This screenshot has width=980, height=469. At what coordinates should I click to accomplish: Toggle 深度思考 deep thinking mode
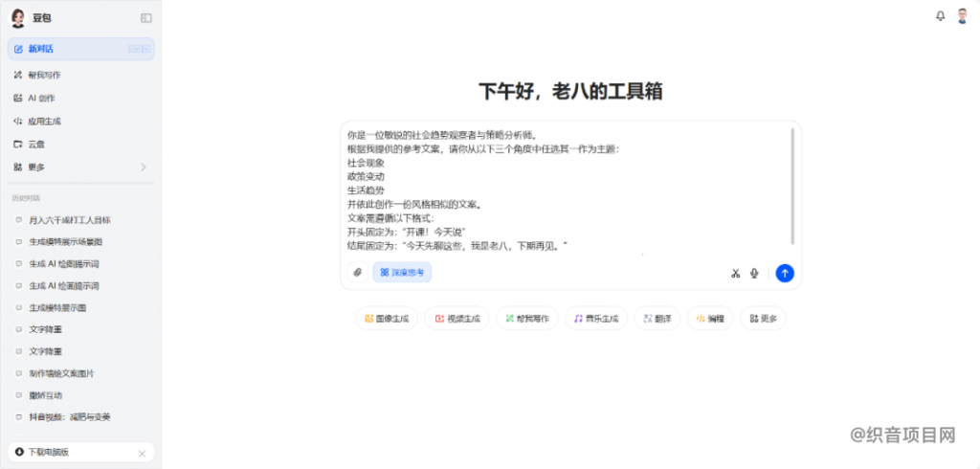pyautogui.click(x=403, y=273)
